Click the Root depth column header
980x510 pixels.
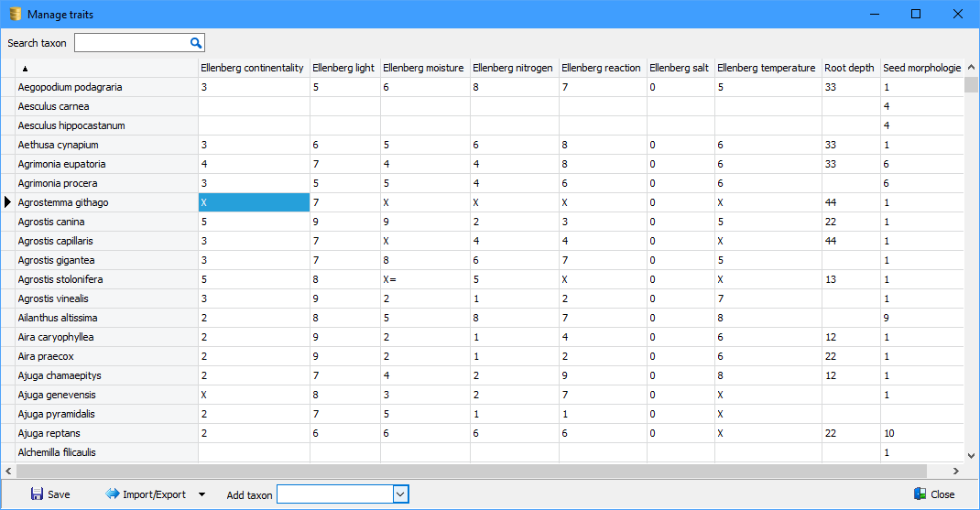[x=848, y=68]
